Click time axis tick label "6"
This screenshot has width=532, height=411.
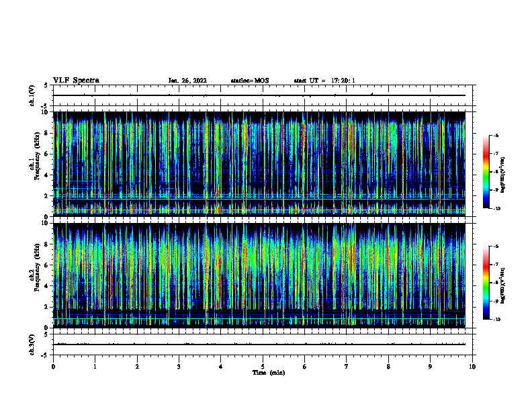[x=305, y=367]
